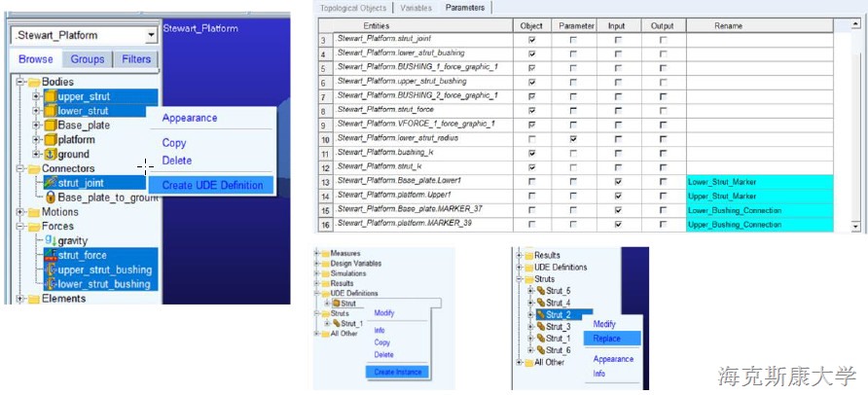
Task: Click Create Instance in the context menu
Action: pyautogui.click(x=396, y=371)
